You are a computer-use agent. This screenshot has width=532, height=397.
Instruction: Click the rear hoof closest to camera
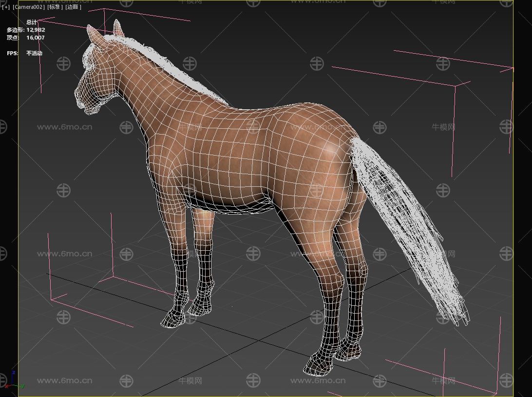pyautogui.click(x=318, y=365)
